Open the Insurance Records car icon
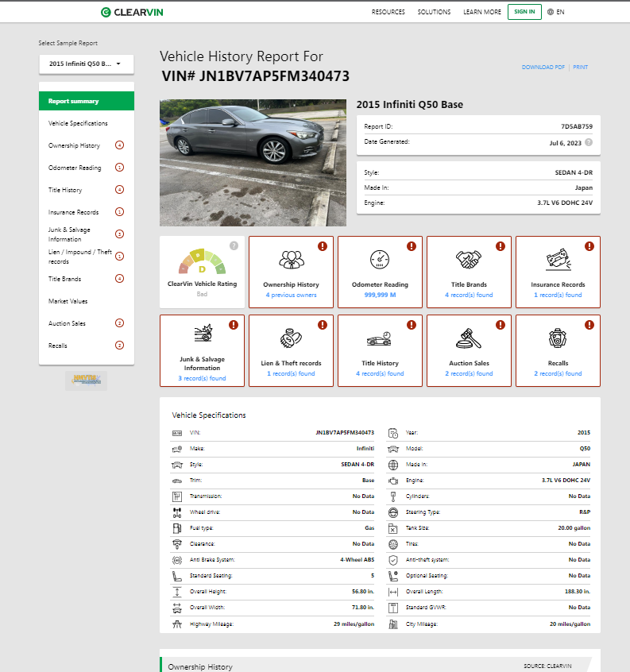This screenshot has height=672, width=630. pos(558,260)
